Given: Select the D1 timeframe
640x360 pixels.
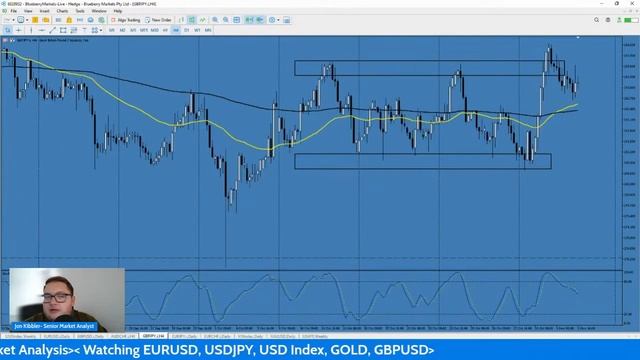Looking at the screenshot, I should coord(187,30).
